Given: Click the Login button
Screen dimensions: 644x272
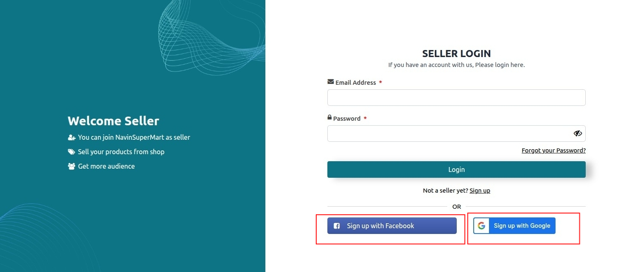Looking at the screenshot, I should 456,169.
